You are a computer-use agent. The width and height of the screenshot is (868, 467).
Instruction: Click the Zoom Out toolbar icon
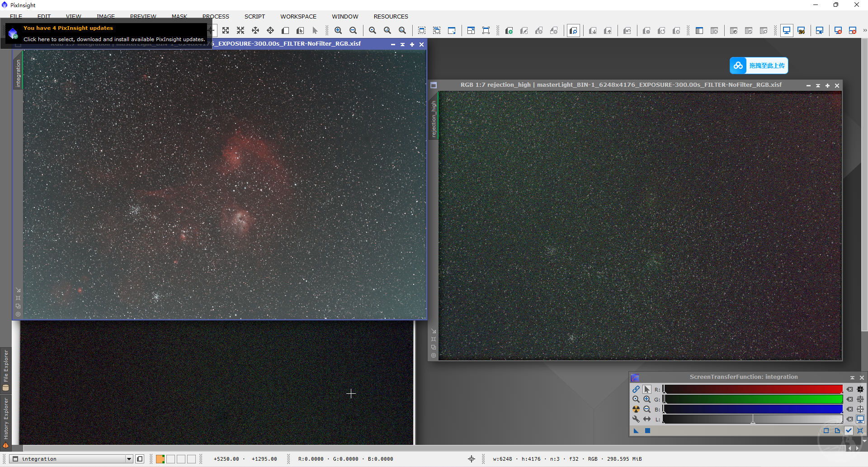click(353, 31)
